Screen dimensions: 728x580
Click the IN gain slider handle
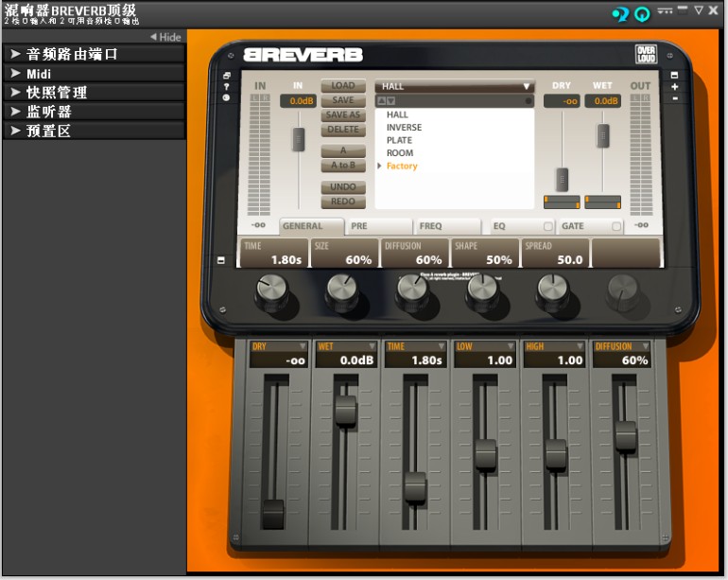click(x=298, y=139)
